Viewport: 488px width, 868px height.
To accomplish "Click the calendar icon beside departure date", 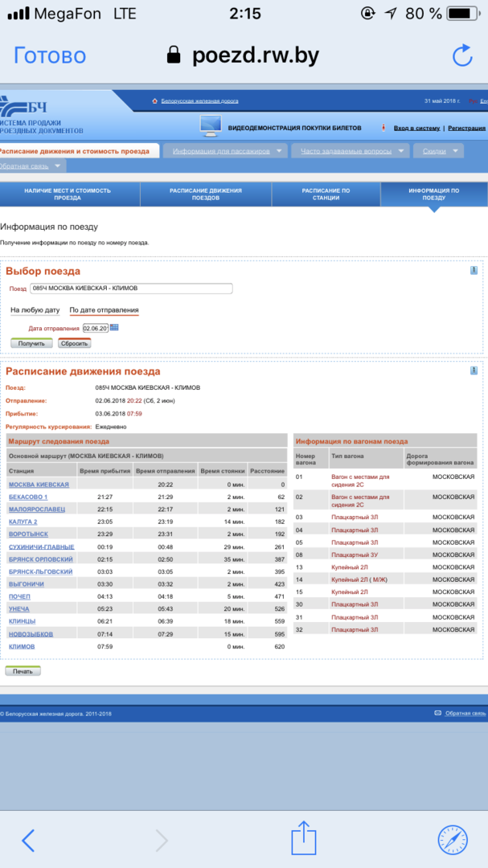I will pyautogui.click(x=114, y=327).
